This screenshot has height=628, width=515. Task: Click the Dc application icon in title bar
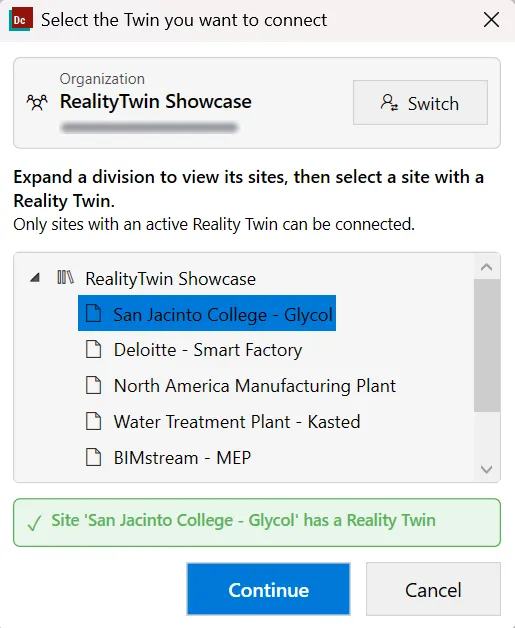click(20, 20)
